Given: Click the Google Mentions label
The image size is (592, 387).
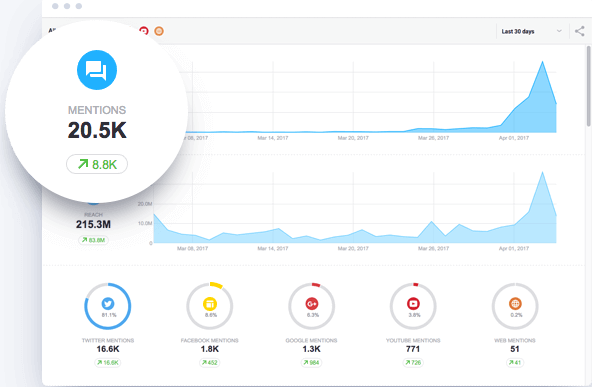Looking at the screenshot, I should click(x=311, y=340).
